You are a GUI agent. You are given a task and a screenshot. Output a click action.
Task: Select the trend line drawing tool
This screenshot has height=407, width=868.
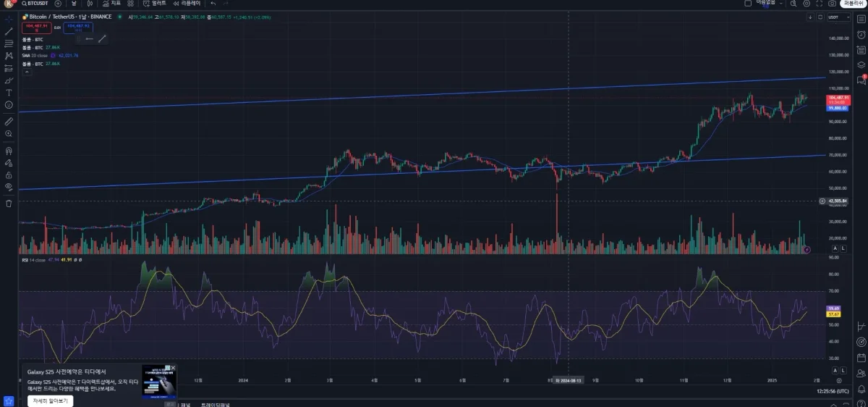pos(9,32)
